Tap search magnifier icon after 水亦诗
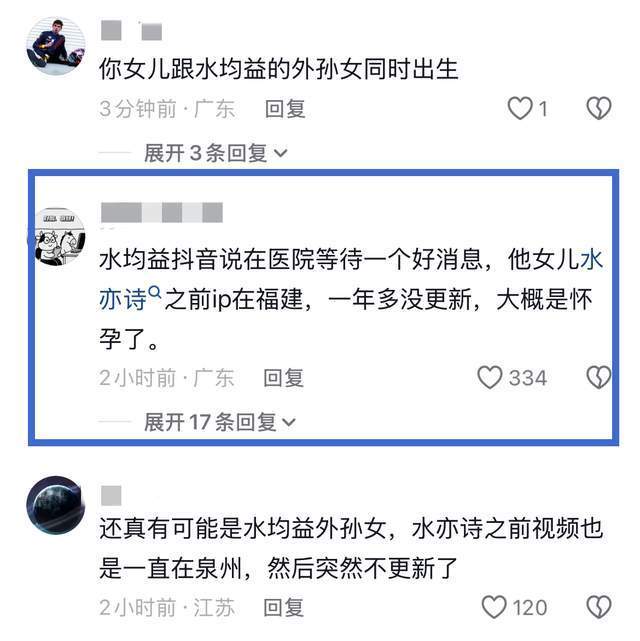This screenshot has height=641, width=640. (x=155, y=292)
